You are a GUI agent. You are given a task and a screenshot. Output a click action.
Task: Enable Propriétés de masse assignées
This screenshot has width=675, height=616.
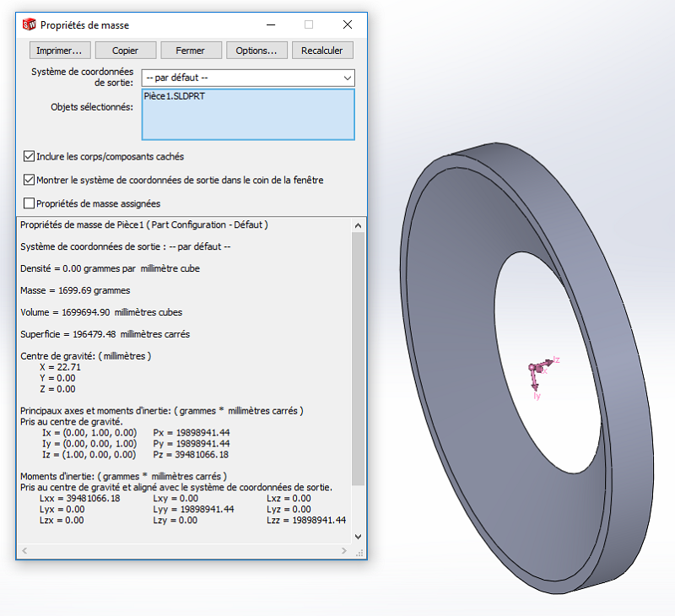click(29, 203)
